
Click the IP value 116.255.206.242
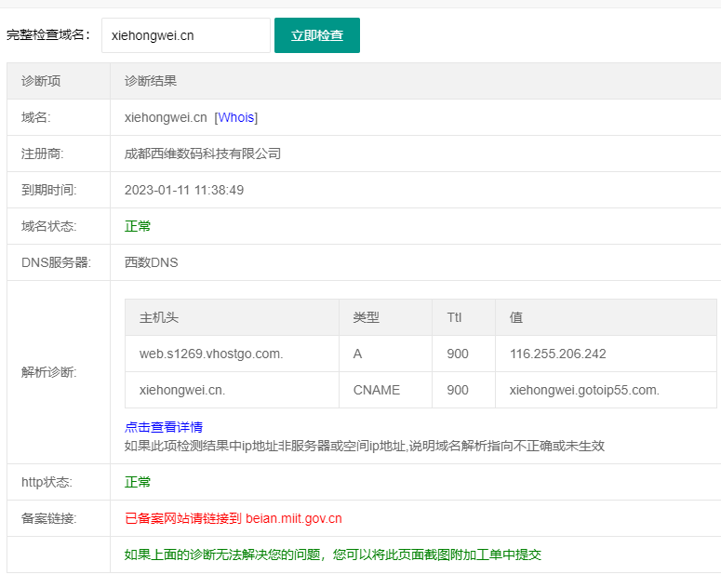coord(558,354)
